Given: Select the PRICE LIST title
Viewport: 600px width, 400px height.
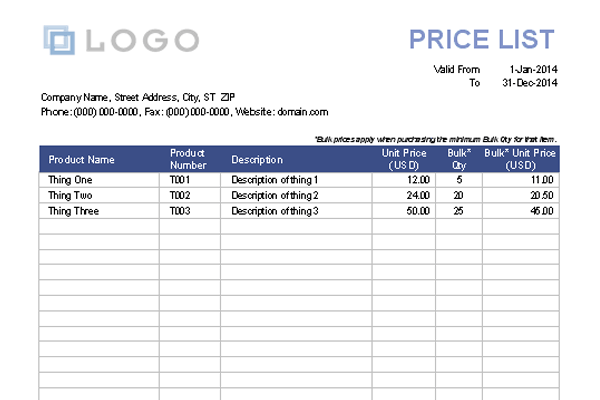Looking at the screenshot, I should (481, 39).
